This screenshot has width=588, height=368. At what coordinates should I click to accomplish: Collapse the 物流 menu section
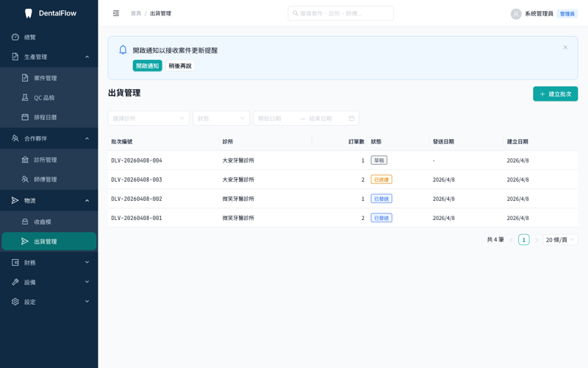[x=87, y=200]
